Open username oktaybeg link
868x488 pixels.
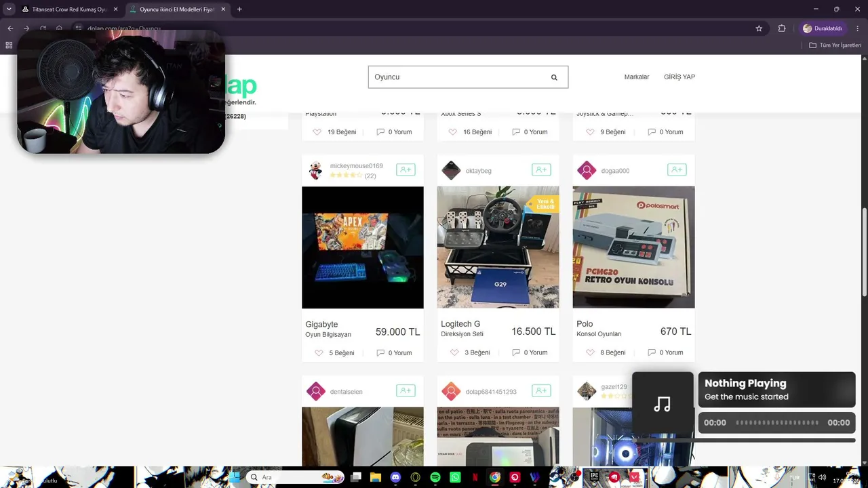click(x=479, y=171)
